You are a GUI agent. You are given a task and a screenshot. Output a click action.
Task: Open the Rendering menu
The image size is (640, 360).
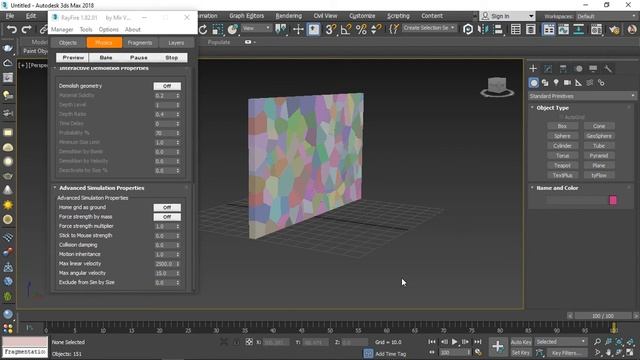tap(289, 16)
